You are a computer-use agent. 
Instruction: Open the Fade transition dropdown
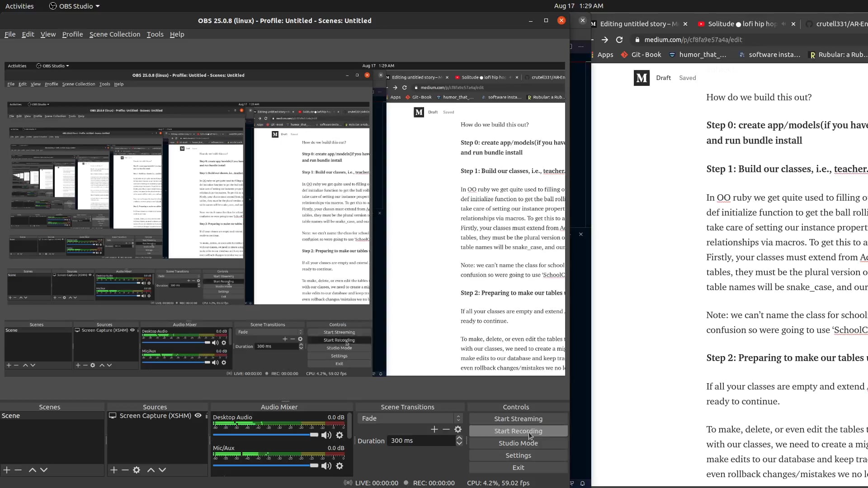tap(410, 418)
